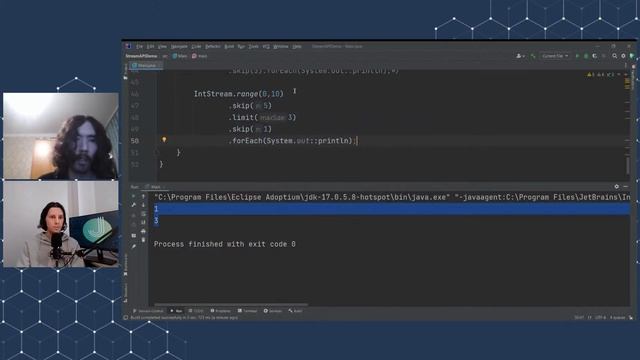The height and width of the screenshot is (360, 640).
Task: Collapse the method fold marker at line 51
Action: tap(157, 152)
